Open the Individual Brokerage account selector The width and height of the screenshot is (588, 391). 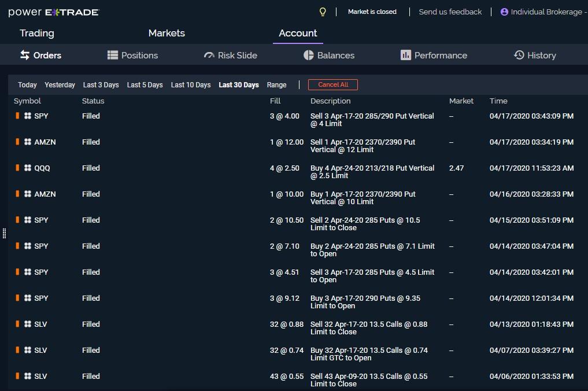coord(543,12)
